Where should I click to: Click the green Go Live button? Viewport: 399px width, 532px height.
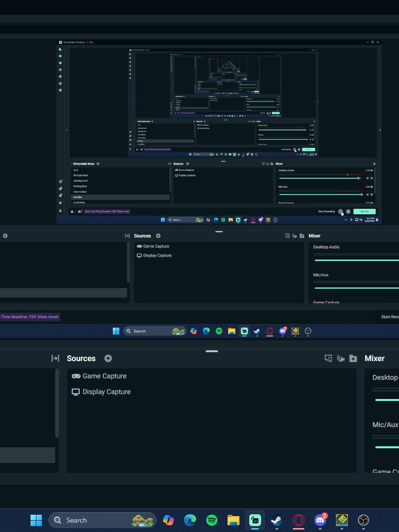click(x=365, y=211)
